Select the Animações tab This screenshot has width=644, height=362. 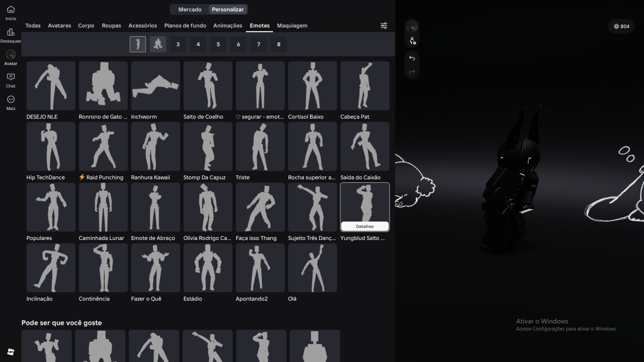click(228, 25)
